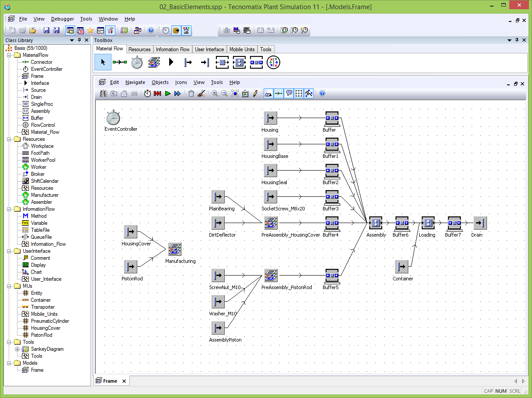Collapse the Tools folder in the Class Library

[9, 342]
